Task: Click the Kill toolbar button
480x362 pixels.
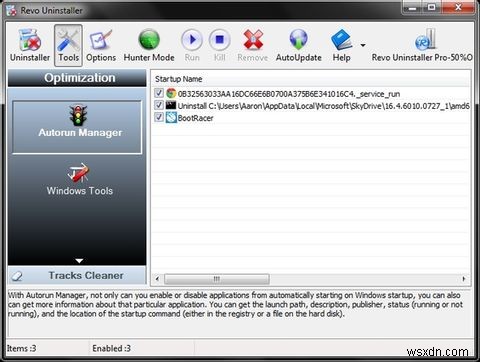Action: point(219,45)
